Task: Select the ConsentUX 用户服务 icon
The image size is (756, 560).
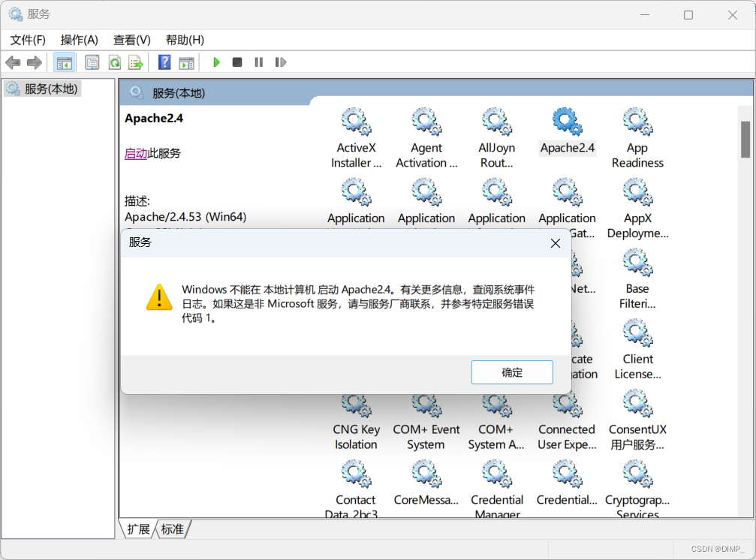Action: tap(637, 405)
